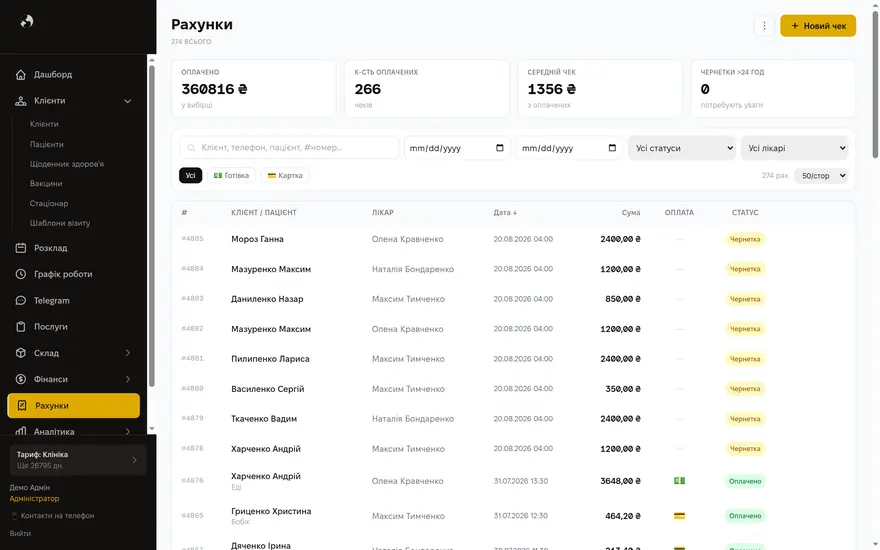
Task: Click the main page vertical scrollbar
Action: (x=875, y=84)
